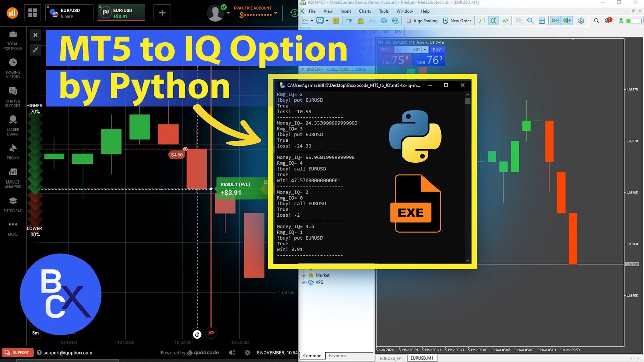Add a new asset tab with plus
The height and width of the screenshot is (362, 644).
[x=162, y=13]
